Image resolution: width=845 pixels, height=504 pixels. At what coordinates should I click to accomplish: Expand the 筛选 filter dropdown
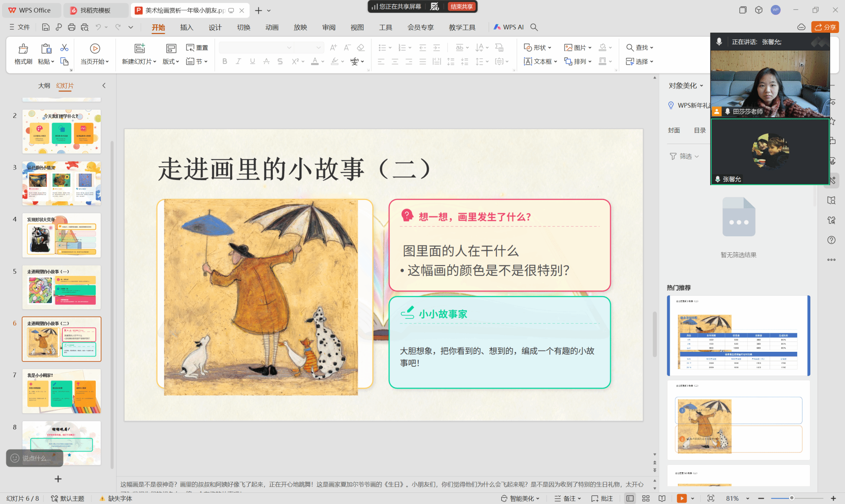point(684,156)
